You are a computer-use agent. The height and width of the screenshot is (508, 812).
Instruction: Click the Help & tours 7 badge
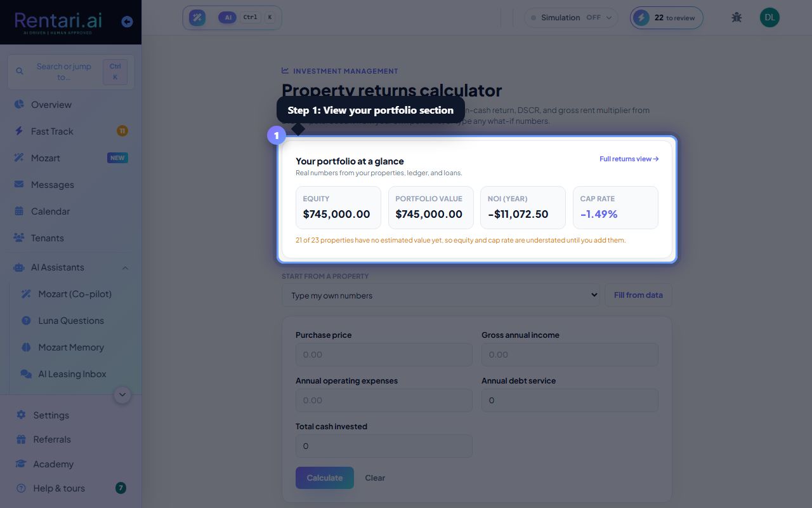(x=121, y=488)
